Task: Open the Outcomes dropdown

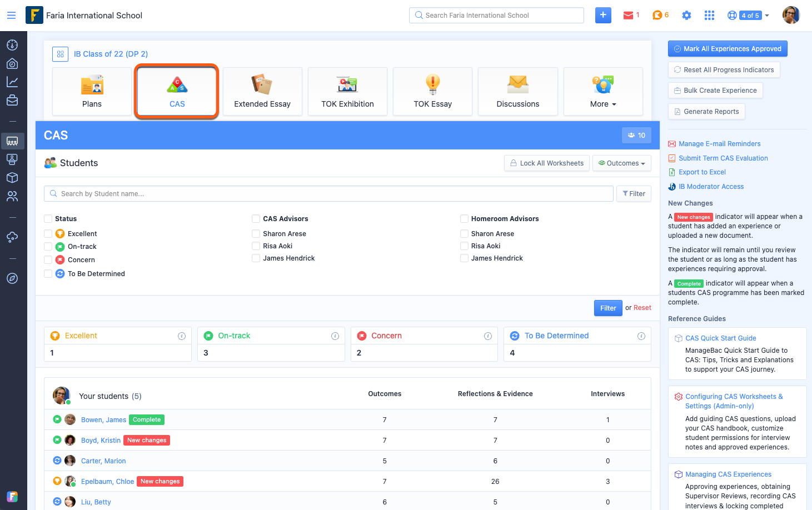Action: point(621,163)
